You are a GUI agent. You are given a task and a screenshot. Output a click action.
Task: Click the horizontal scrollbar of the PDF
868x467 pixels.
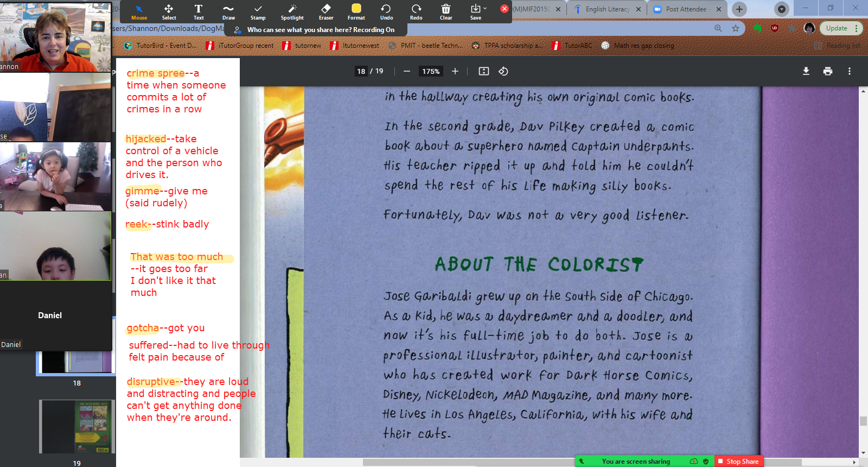pyautogui.click(x=582, y=462)
